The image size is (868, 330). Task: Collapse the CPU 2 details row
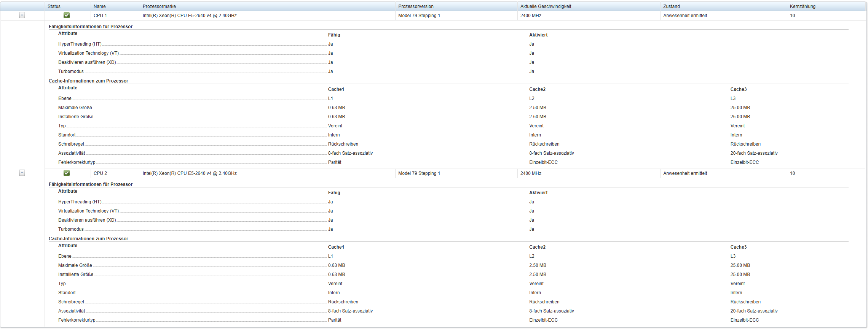tap(22, 173)
